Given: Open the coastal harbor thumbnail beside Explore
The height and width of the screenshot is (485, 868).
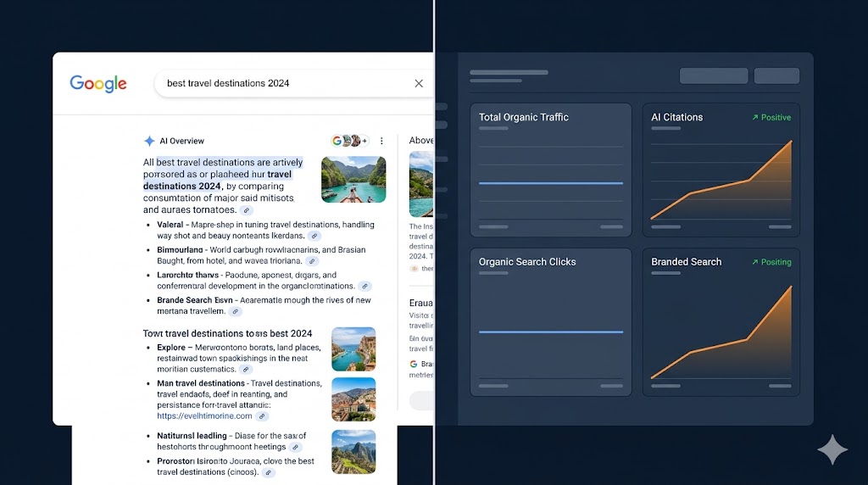Looking at the screenshot, I should (353, 348).
